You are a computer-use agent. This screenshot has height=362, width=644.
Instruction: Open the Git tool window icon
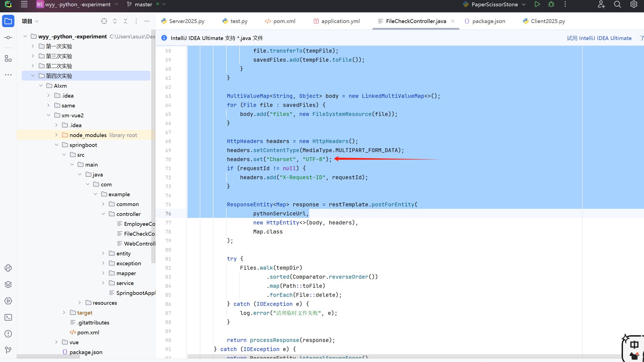tap(8, 350)
